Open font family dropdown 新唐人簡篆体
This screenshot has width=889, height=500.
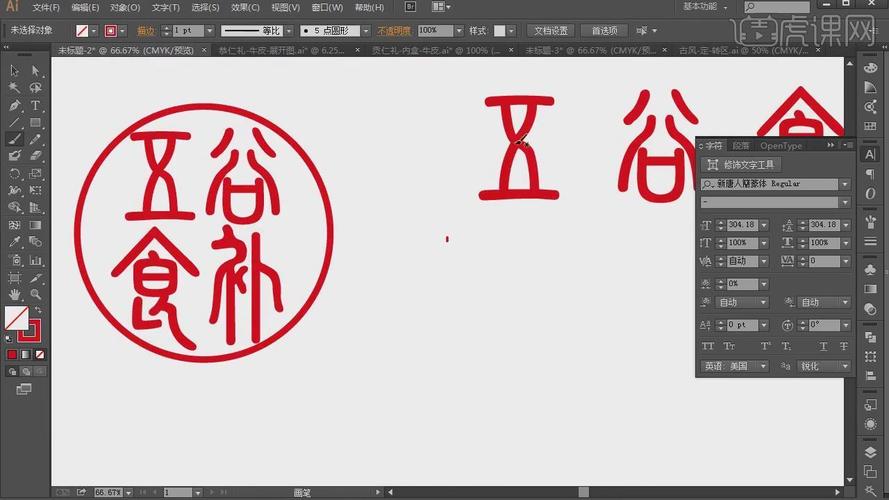pyautogui.click(x=845, y=184)
